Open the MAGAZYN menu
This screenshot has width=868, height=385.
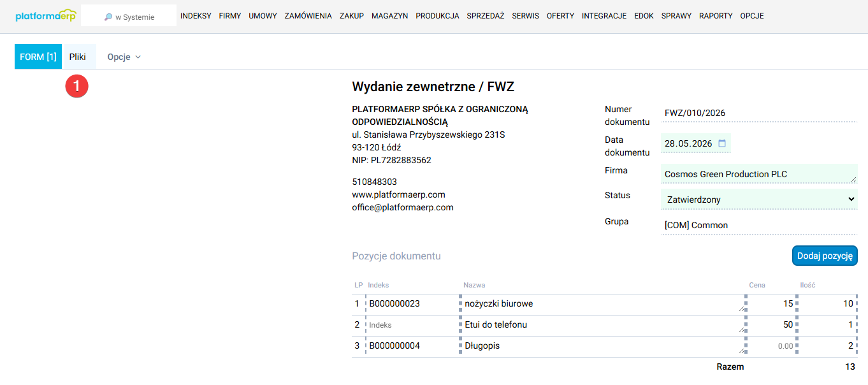pos(389,16)
